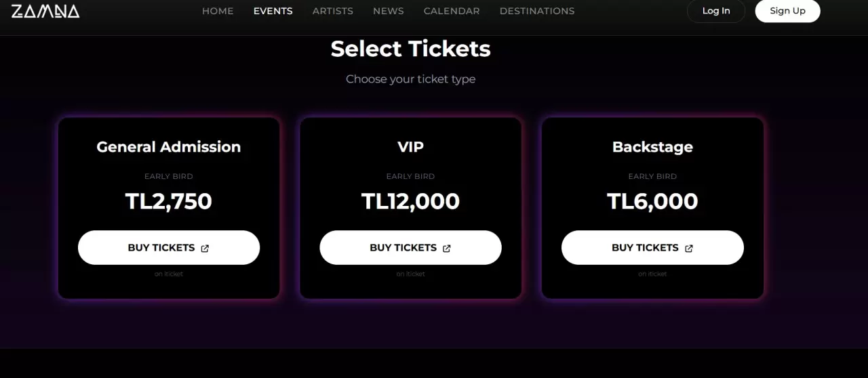Click external-link icon on VIP buy button
868x378 pixels.
point(447,248)
